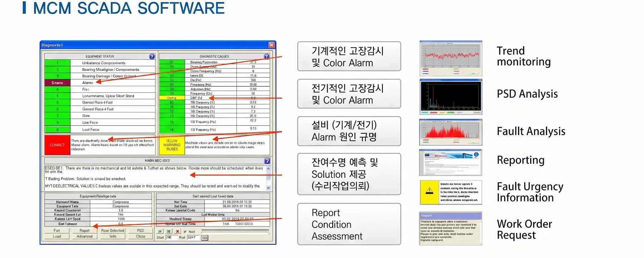The width and height of the screenshot is (644, 258).
Task: Open the Work Order Request report thumbnail
Action: coord(451,229)
